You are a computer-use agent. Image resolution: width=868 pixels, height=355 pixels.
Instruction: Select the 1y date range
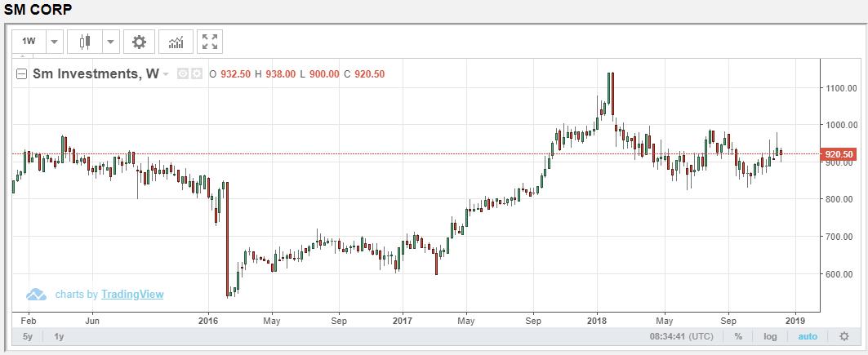click(x=60, y=336)
